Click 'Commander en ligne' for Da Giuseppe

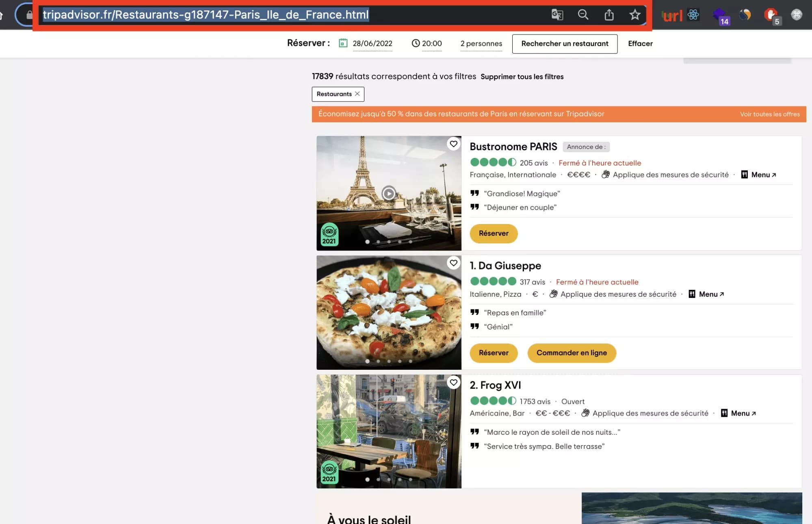pos(572,353)
